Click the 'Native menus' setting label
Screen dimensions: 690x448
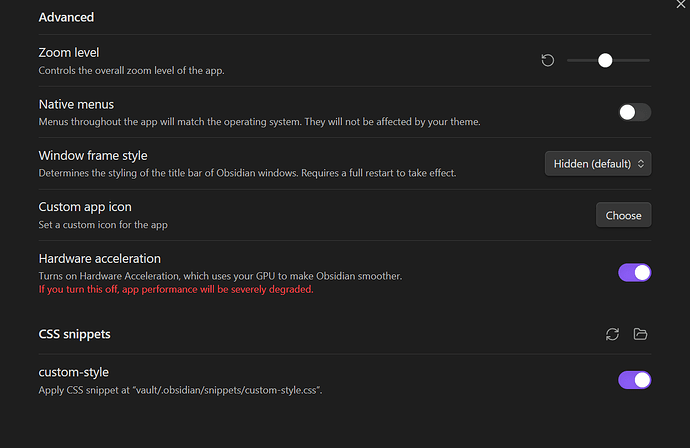[76, 104]
